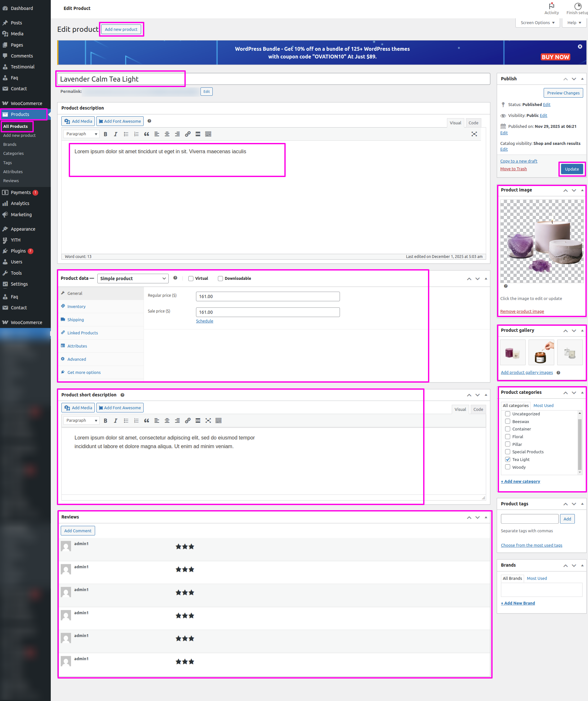The width and height of the screenshot is (588, 701).
Task: Click bulleted list icon in short description
Action: coord(126,421)
